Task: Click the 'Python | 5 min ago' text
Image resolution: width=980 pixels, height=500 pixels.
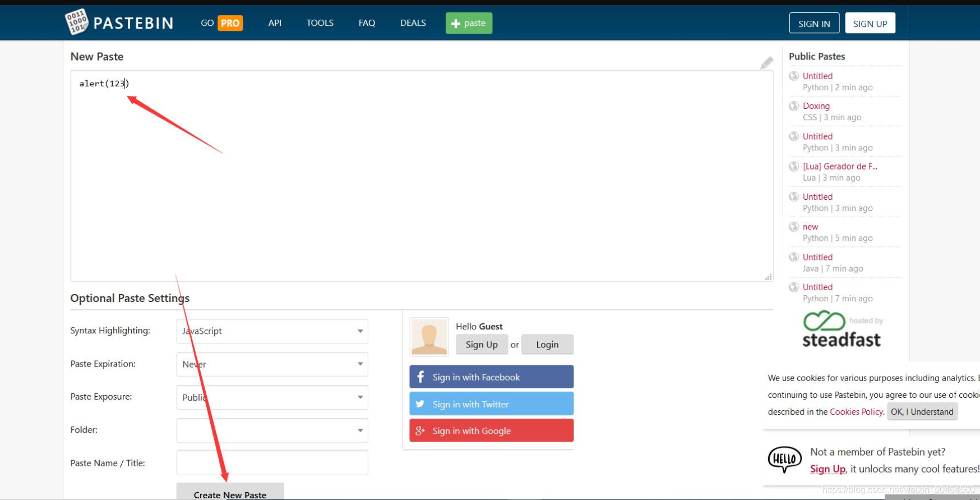Action: click(x=838, y=238)
